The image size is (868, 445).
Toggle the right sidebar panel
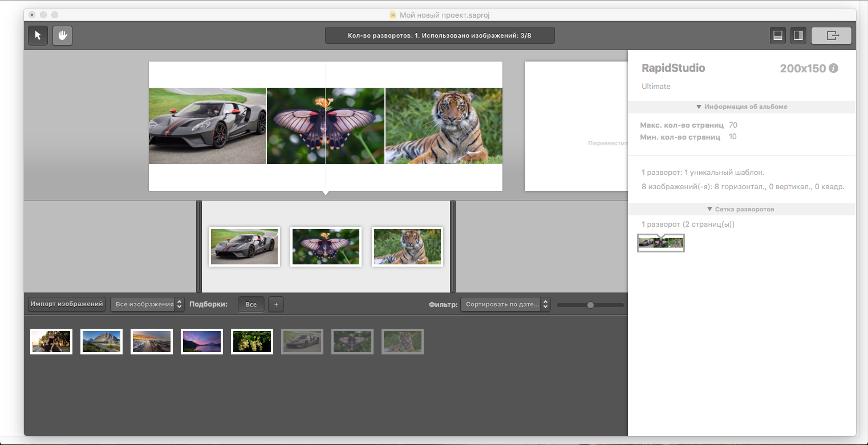798,35
